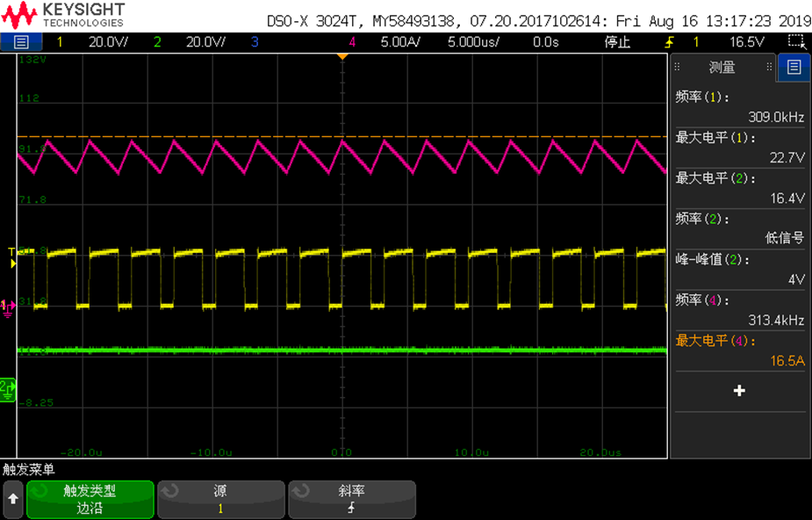Go back with the up arrow softkey

13,499
